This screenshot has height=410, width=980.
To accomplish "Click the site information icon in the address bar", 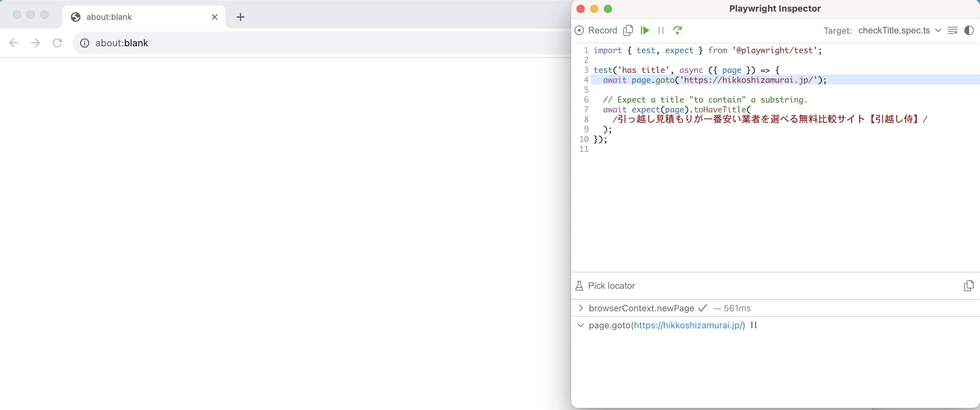I will pyautogui.click(x=85, y=43).
